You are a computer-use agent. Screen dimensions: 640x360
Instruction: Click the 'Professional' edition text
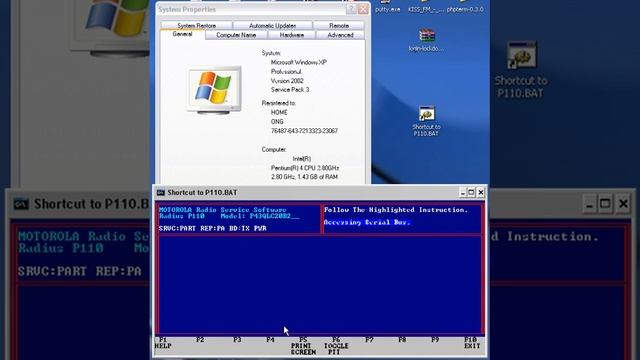point(286,72)
